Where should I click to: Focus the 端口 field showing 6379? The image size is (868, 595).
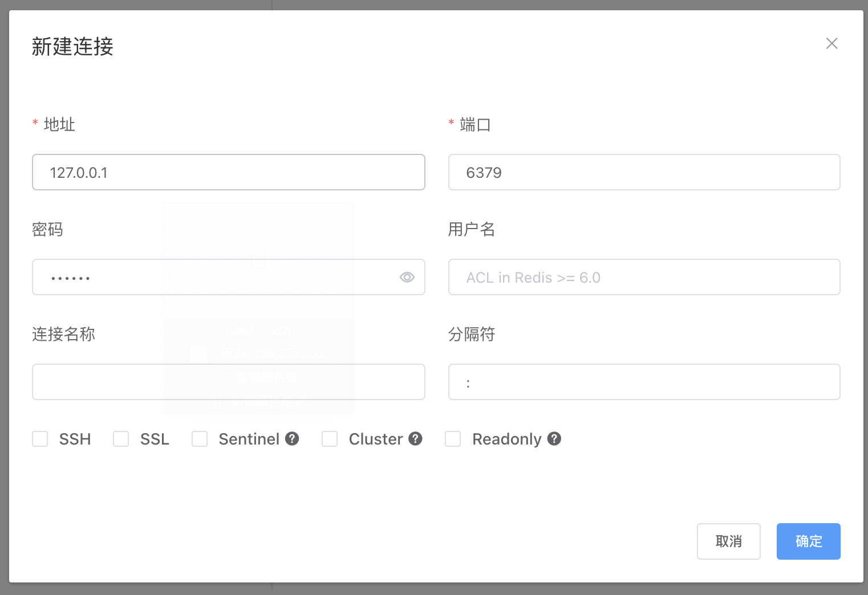tap(644, 172)
